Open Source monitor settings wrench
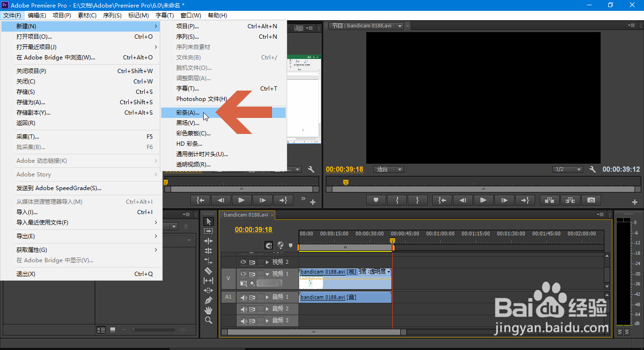 click(x=311, y=169)
